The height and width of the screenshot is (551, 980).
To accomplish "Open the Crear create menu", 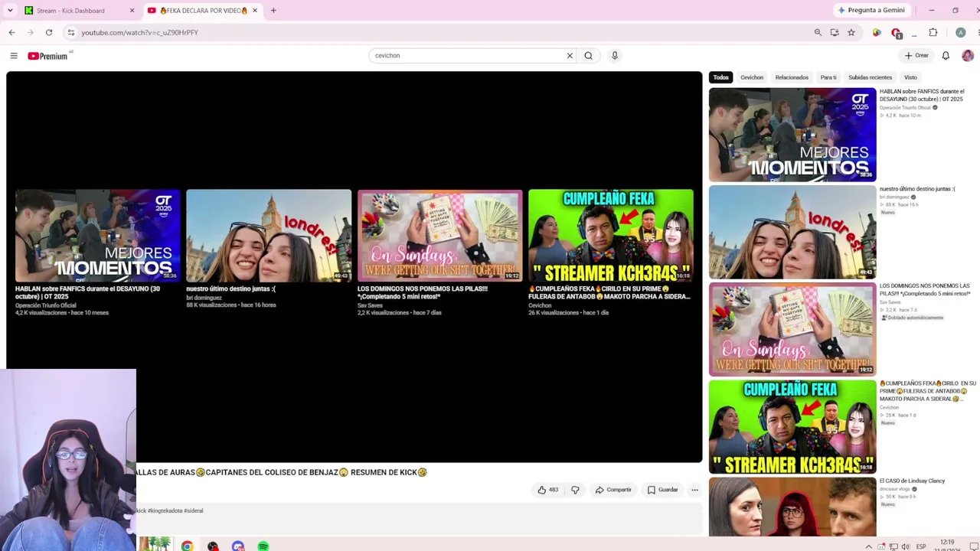I will [x=916, y=56].
